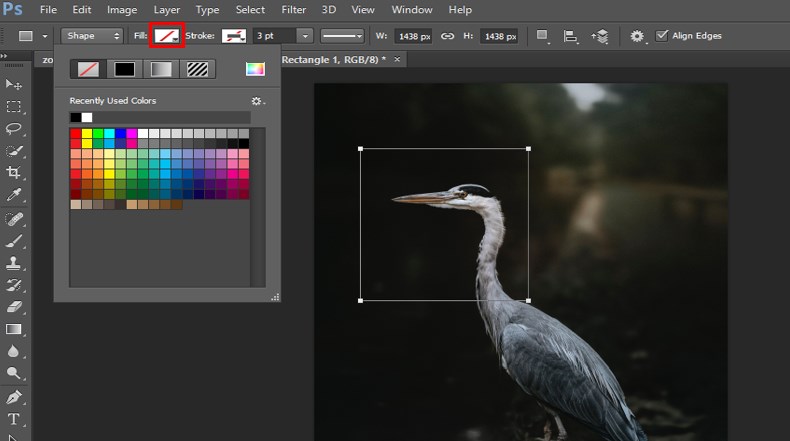Select the Eraser tool
This screenshot has height=441, width=790.
[x=14, y=307]
